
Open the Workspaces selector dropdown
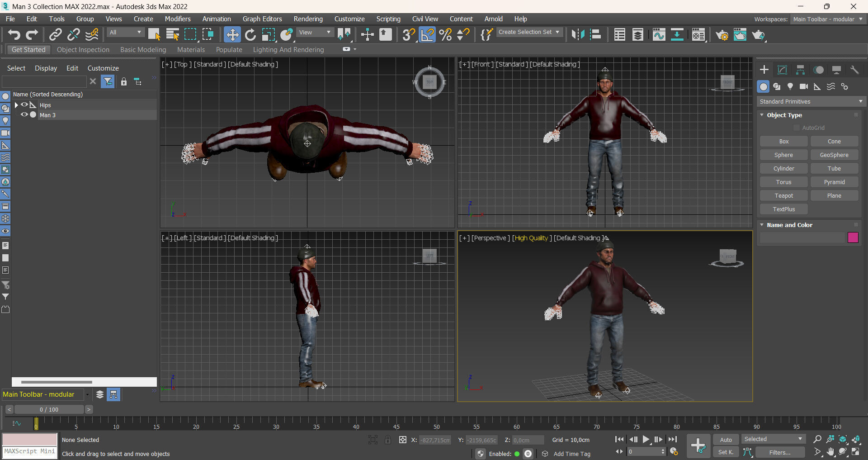(828, 19)
